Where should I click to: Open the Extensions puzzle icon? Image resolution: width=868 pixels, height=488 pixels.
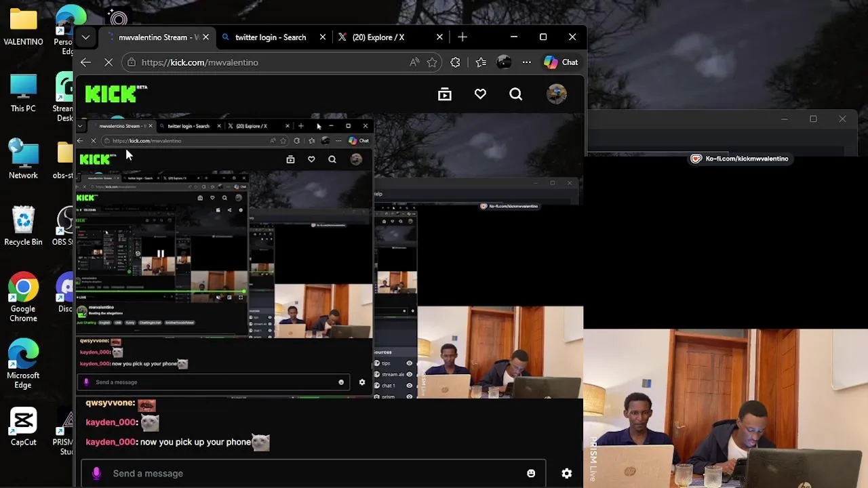(x=455, y=62)
